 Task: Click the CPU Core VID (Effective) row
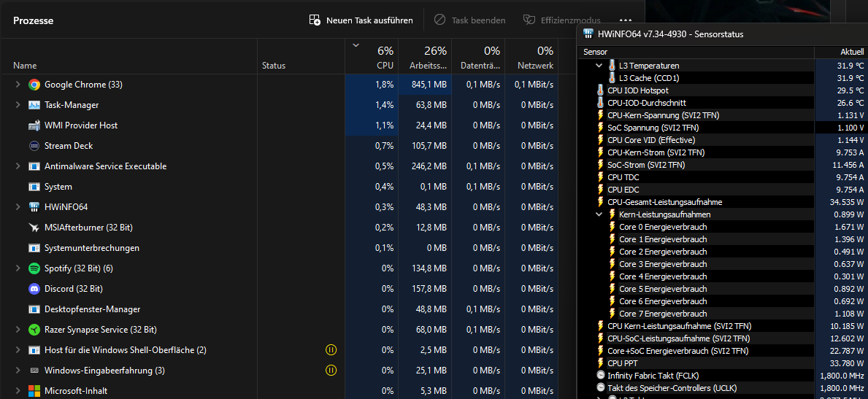tap(723, 140)
